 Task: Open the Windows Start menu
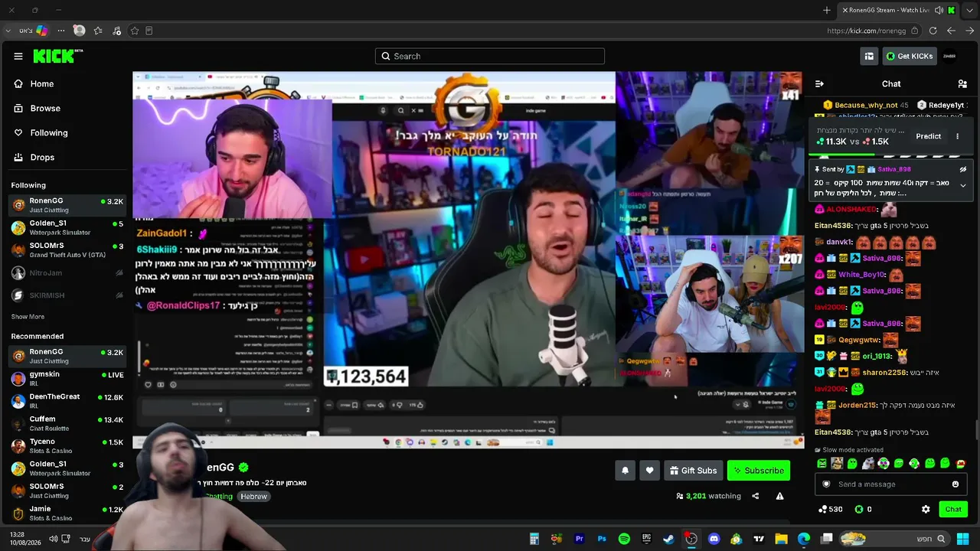coord(962,540)
